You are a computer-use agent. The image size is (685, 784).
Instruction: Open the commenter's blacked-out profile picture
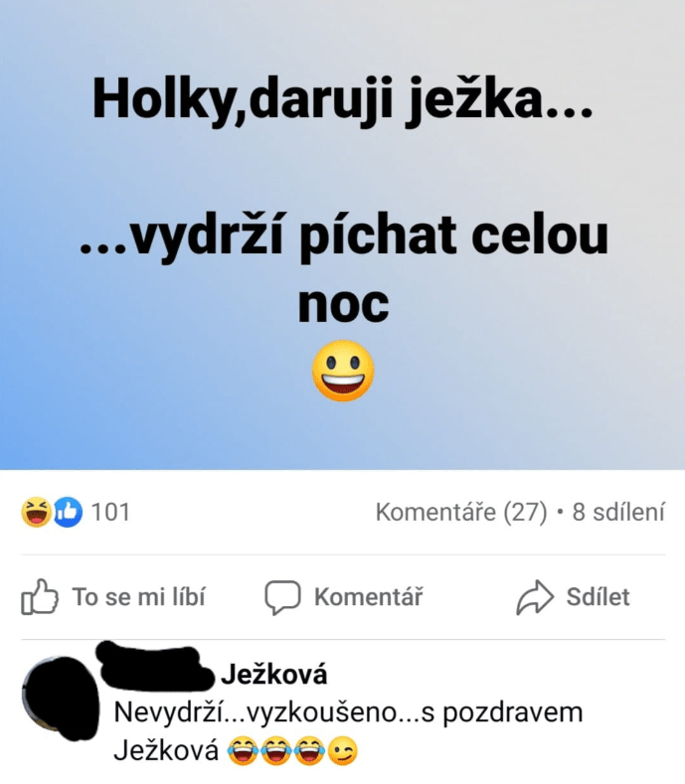[x=60, y=698]
